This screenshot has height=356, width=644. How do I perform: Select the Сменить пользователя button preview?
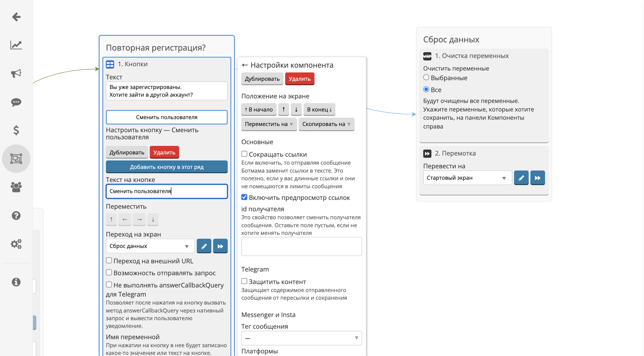[x=167, y=117]
